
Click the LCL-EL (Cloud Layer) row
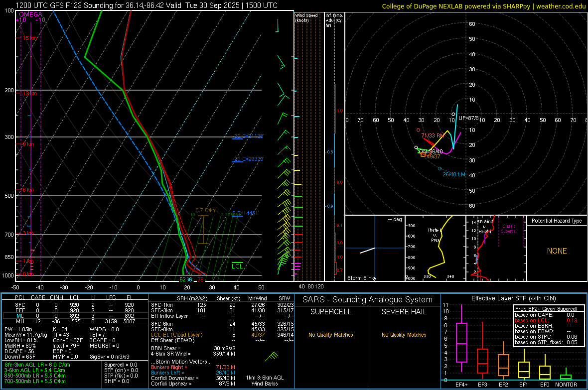pos(222,335)
